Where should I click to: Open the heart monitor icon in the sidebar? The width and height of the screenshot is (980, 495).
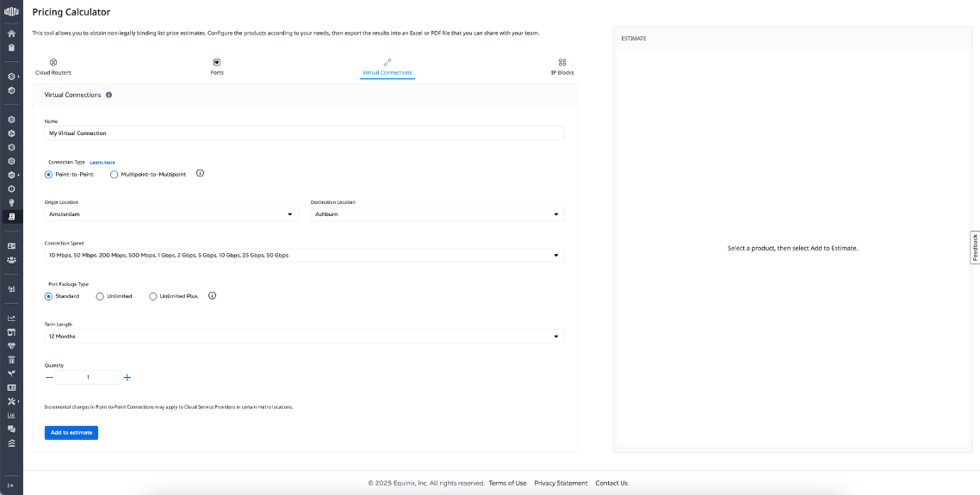11,346
